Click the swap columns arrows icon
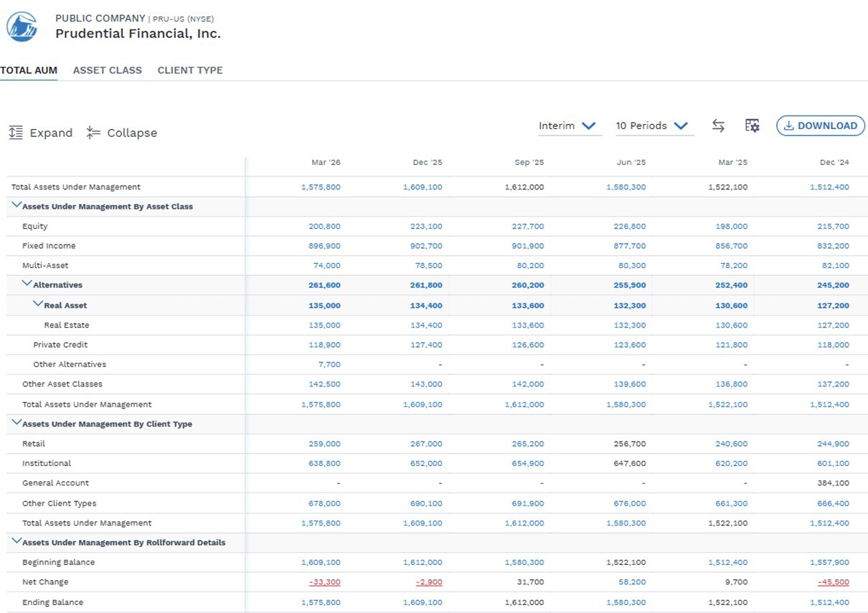 point(718,125)
